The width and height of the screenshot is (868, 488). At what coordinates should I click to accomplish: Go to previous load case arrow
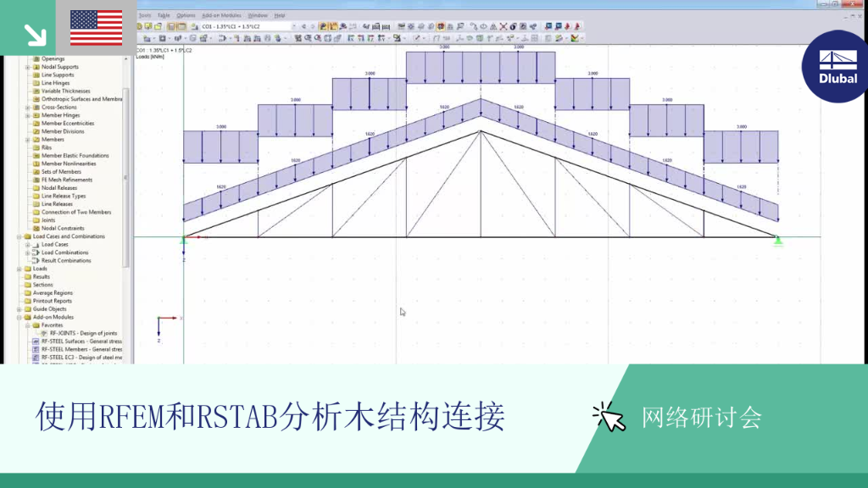click(303, 26)
